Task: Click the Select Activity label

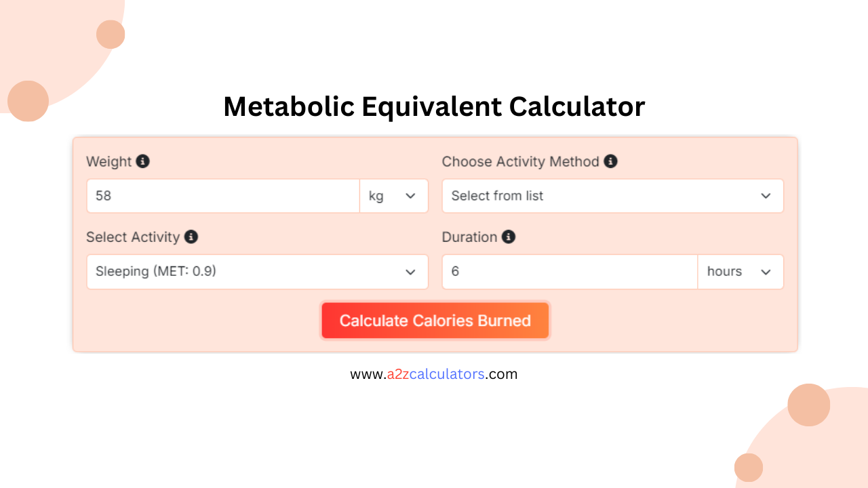Action: (x=133, y=237)
